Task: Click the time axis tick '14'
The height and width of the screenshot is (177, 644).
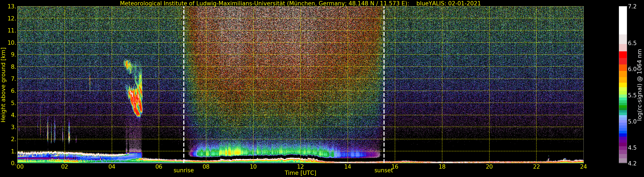Action: [x=348, y=167]
